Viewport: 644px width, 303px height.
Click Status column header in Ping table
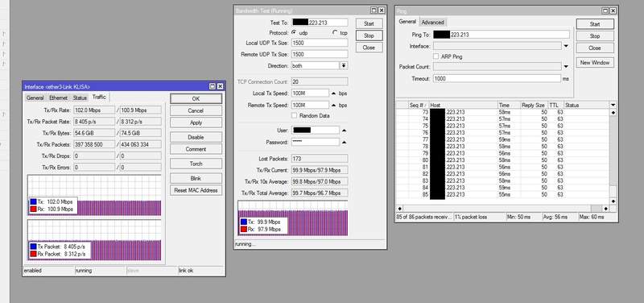[587, 106]
